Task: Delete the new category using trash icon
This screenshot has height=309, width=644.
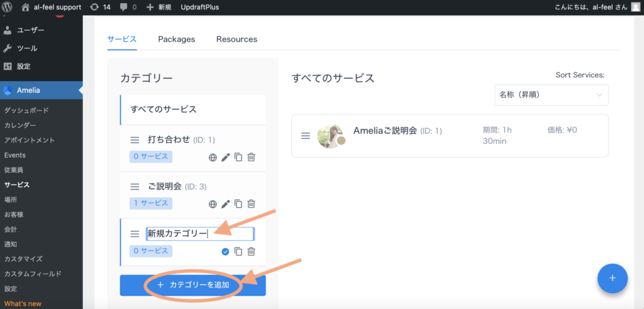Action: point(251,251)
